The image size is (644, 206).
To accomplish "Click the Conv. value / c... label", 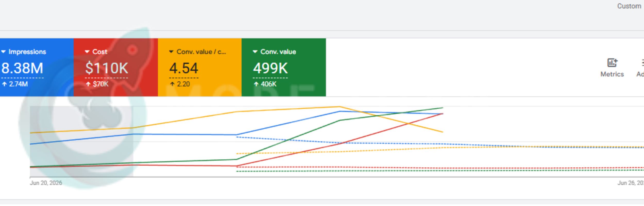I will pos(201,52).
